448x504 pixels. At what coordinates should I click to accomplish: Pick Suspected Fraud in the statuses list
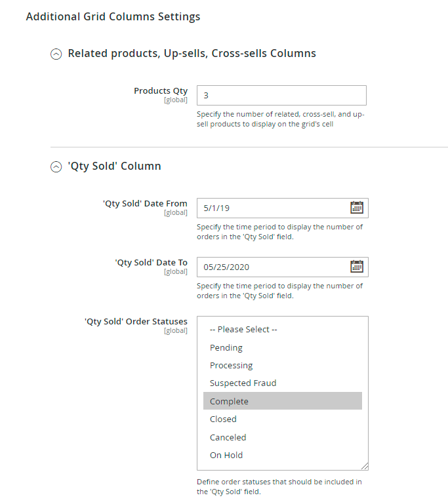pyautogui.click(x=243, y=383)
